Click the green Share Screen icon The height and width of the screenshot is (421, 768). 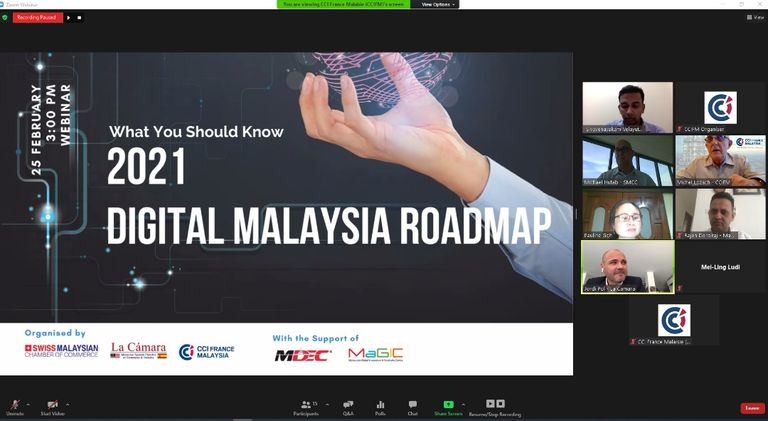pyautogui.click(x=448, y=406)
